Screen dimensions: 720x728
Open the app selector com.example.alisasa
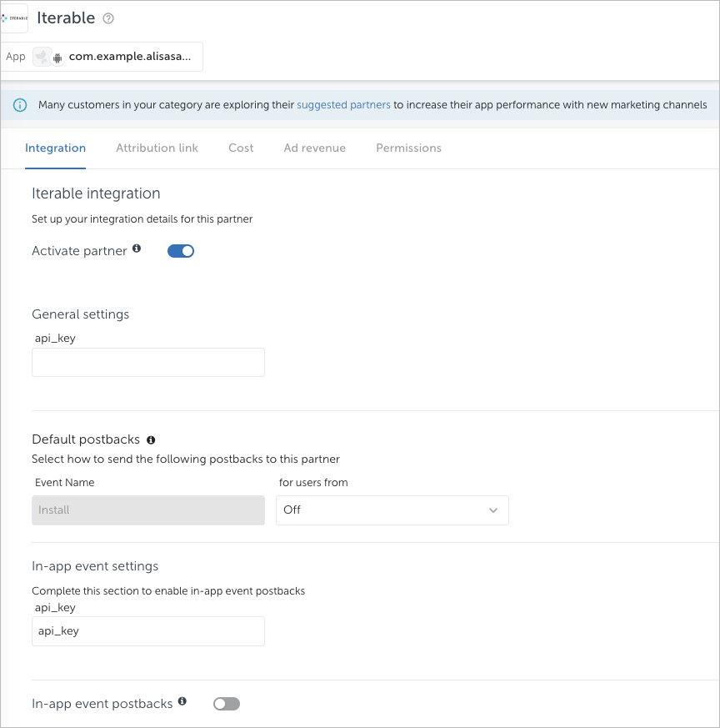pyautogui.click(x=102, y=57)
